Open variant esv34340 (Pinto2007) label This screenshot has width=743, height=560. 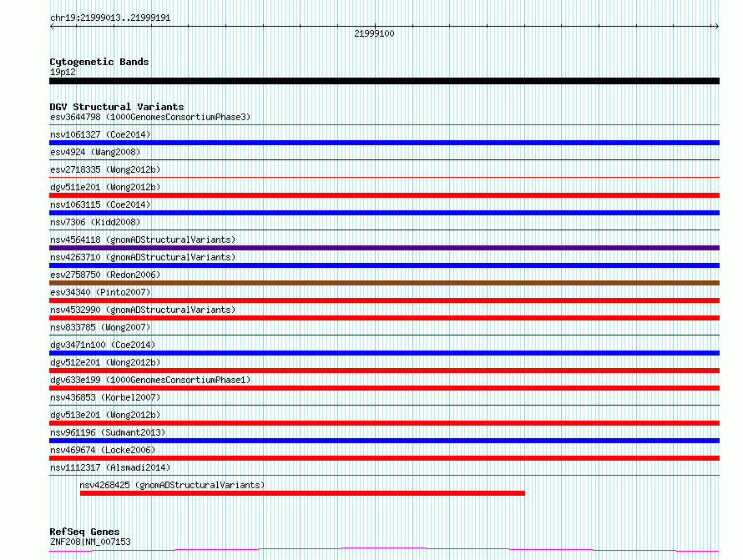coord(100,292)
